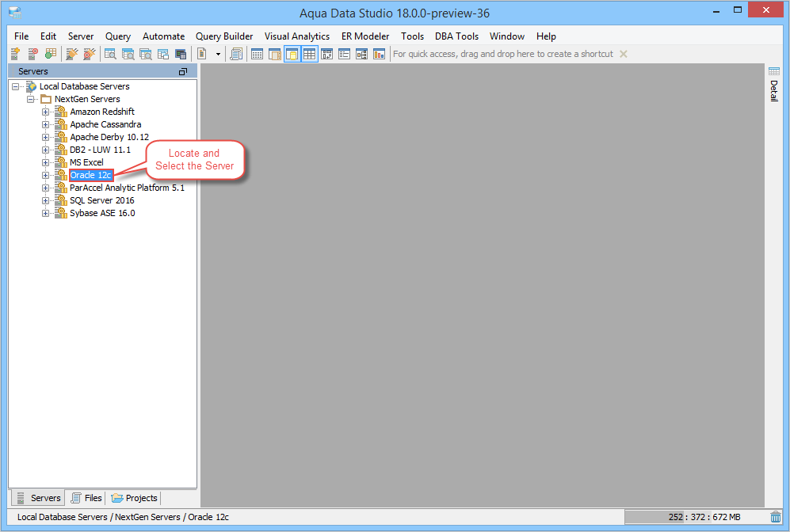Open the single-window magnifier query icon

click(110, 54)
